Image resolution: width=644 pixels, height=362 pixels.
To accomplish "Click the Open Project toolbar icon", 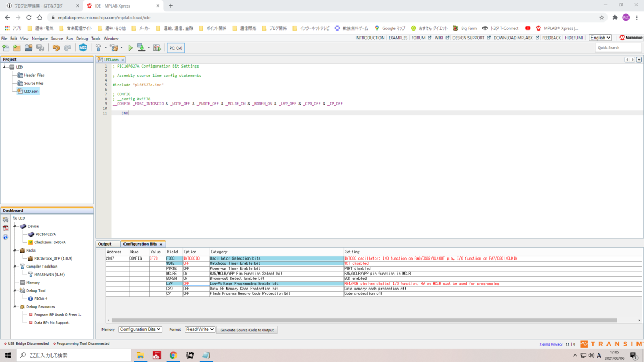I will point(28,48).
